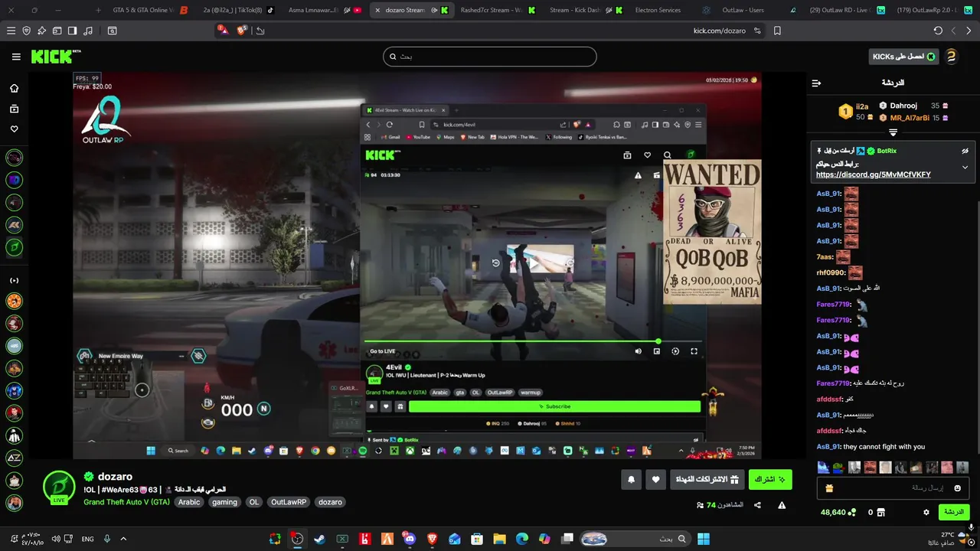Click the Grand Theft Auto V (GTA) category link
The width and height of the screenshot is (980, 551).
[126, 502]
